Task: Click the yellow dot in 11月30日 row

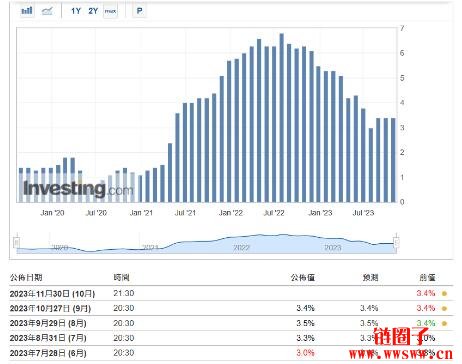Action: (444, 294)
